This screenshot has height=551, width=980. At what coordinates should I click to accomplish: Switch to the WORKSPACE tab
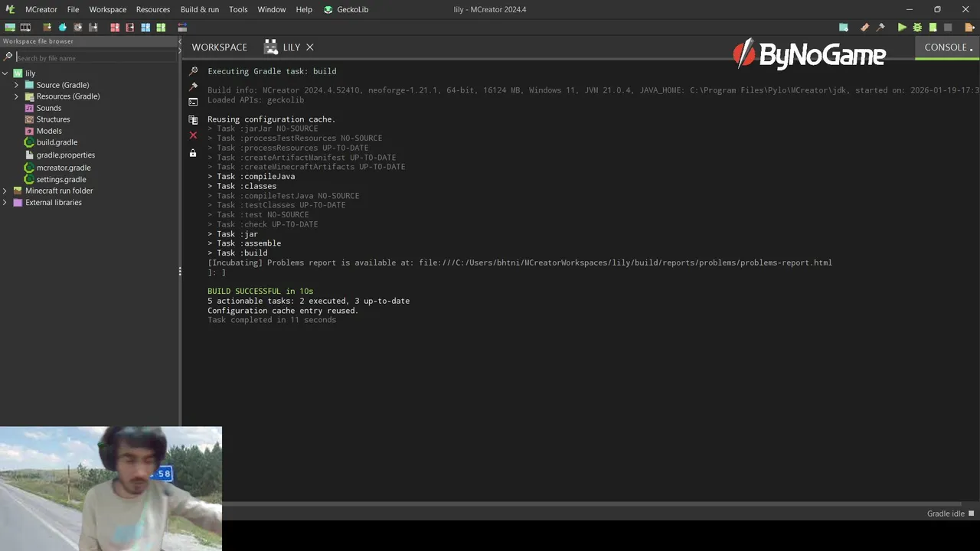[220, 47]
